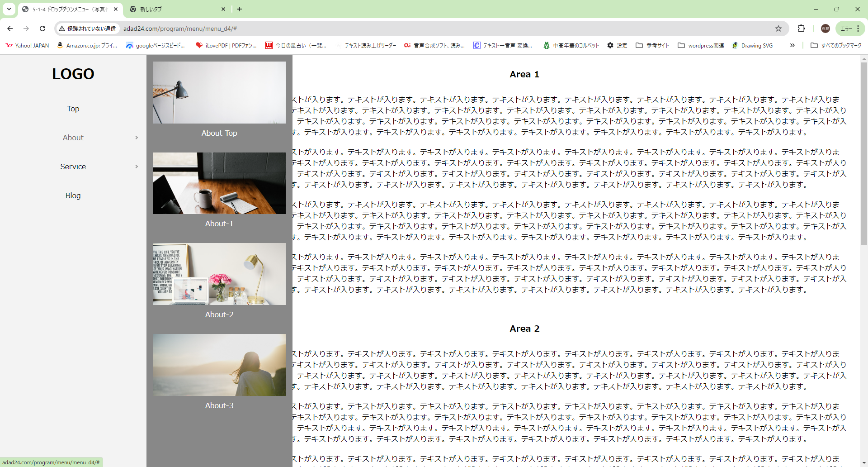Open the About-1 desk photo thumbnail

click(x=219, y=183)
